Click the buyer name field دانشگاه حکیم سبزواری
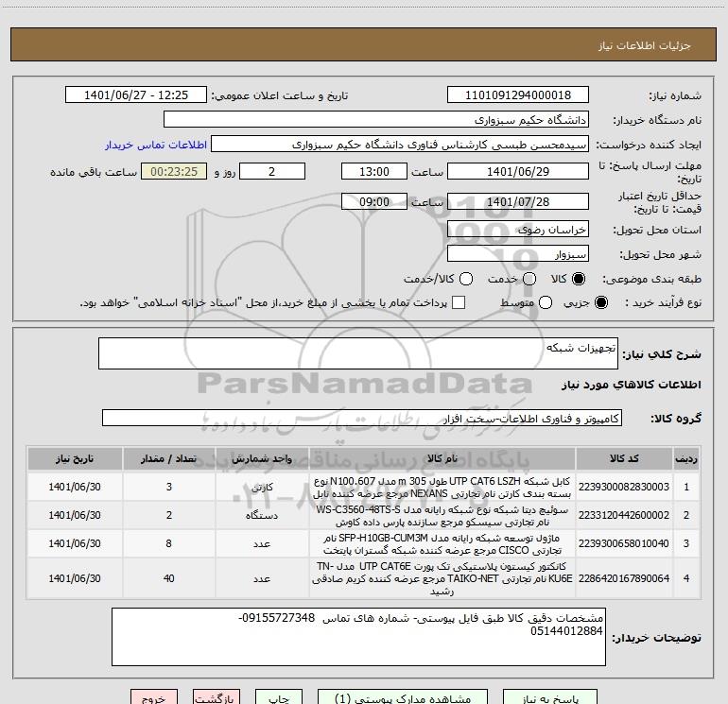728x704 pixels. (x=376, y=120)
